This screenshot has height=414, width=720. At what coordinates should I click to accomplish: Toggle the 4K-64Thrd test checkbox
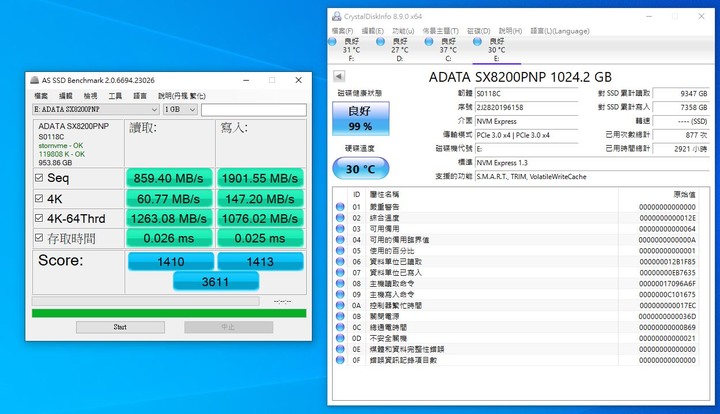pyautogui.click(x=39, y=218)
